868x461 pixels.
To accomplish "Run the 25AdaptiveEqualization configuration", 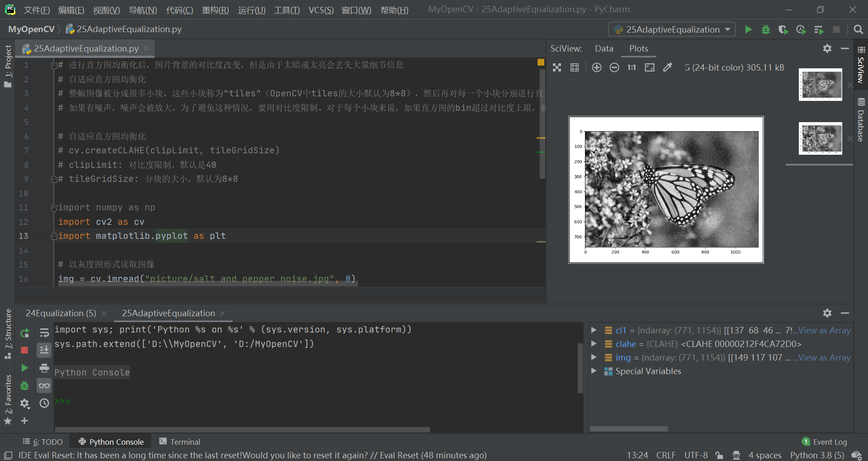I will pos(748,29).
